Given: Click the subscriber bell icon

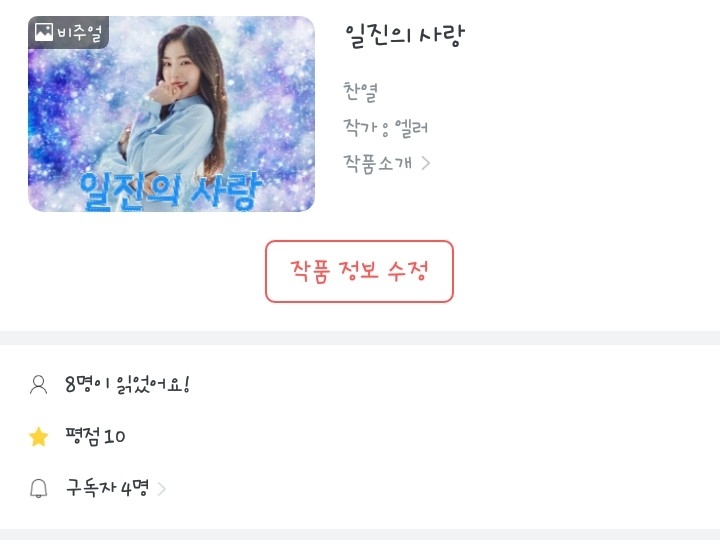Looking at the screenshot, I should [39, 488].
